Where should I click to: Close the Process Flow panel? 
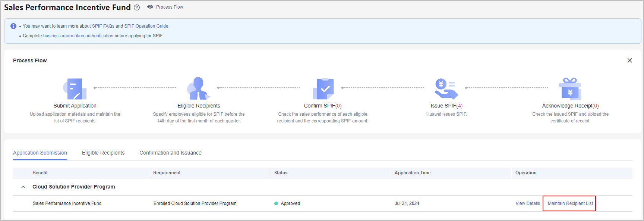(630, 60)
